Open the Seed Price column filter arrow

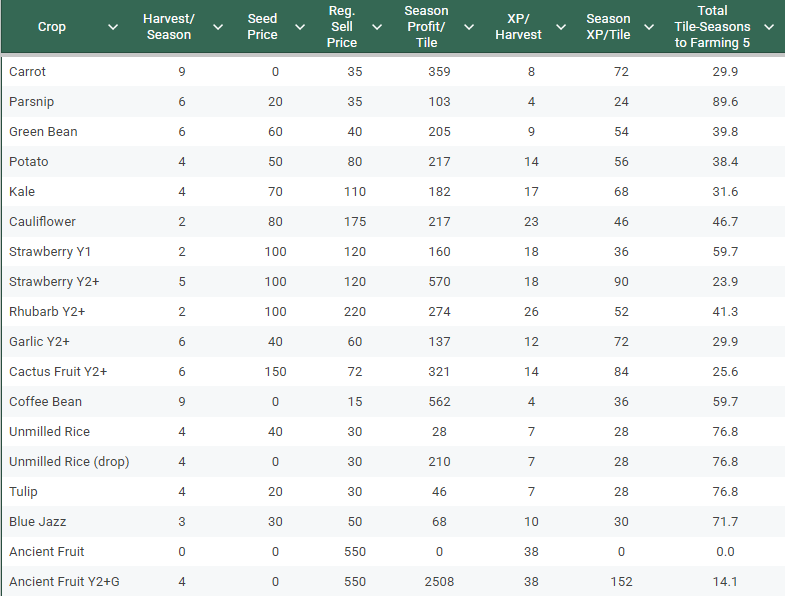[299, 27]
